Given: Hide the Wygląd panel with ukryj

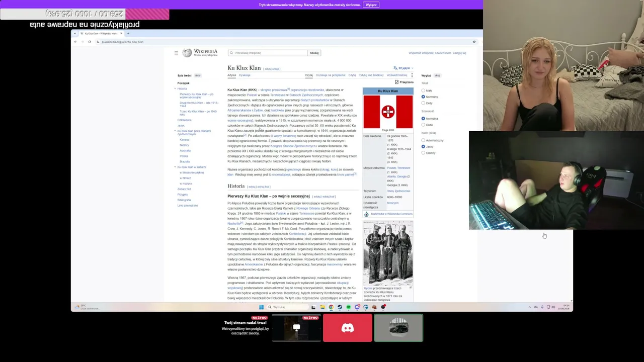Looking at the screenshot, I should click(x=438, y=76).
